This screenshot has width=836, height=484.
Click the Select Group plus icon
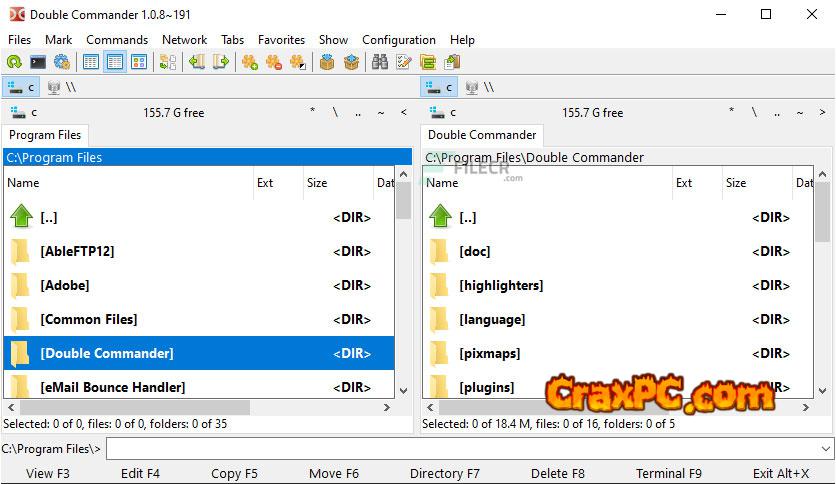(249, 62)
